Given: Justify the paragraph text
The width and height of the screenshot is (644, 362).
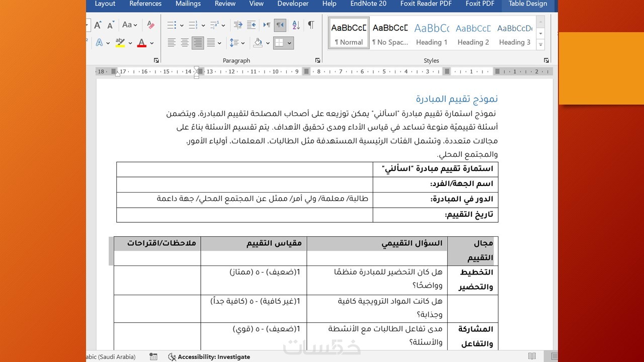Looking at the screenshot, I should click(x=211, y=43).
